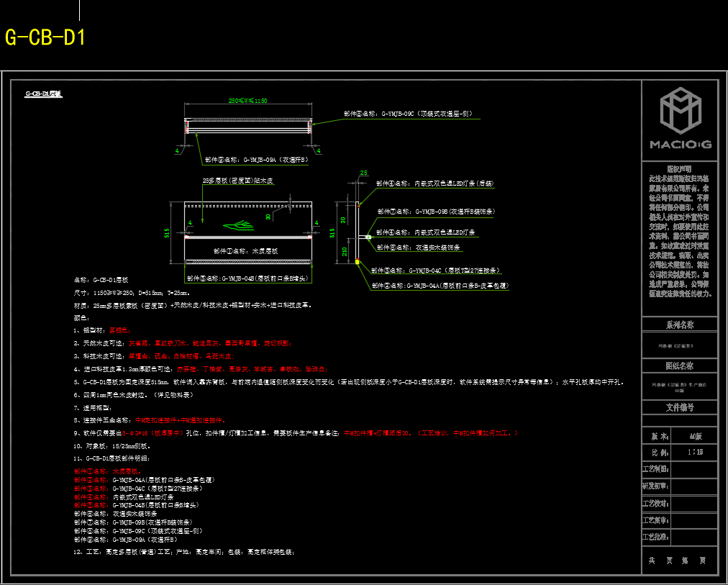Select the G-YMJB-04B callout below front view
Screen dimensions: 728x585
(x=247, y=278)
